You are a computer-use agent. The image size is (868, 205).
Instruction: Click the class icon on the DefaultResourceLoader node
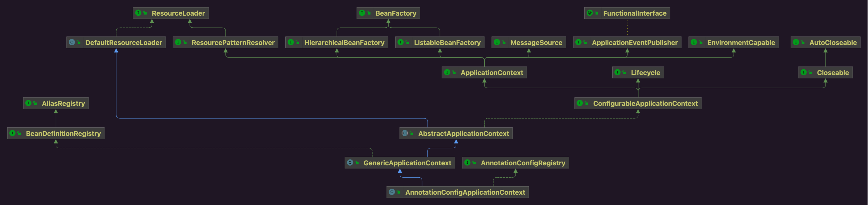tap(72, 42)
